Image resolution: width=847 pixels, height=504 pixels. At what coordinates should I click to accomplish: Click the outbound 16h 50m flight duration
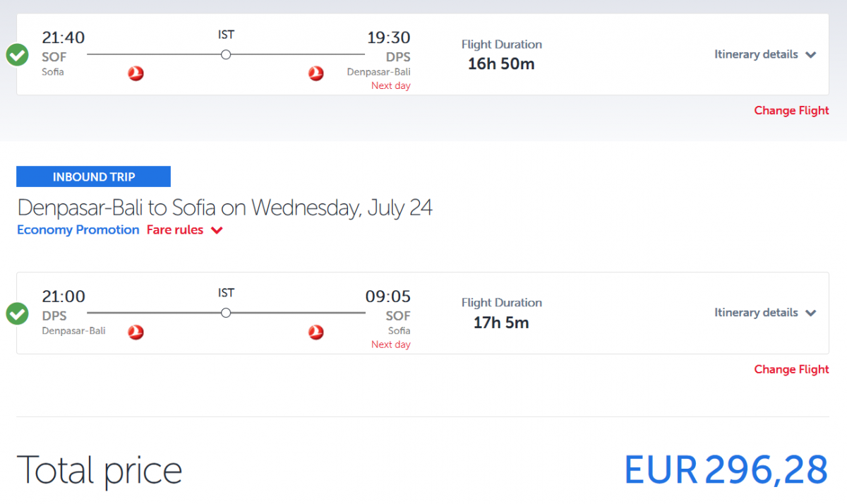[501, 64]
